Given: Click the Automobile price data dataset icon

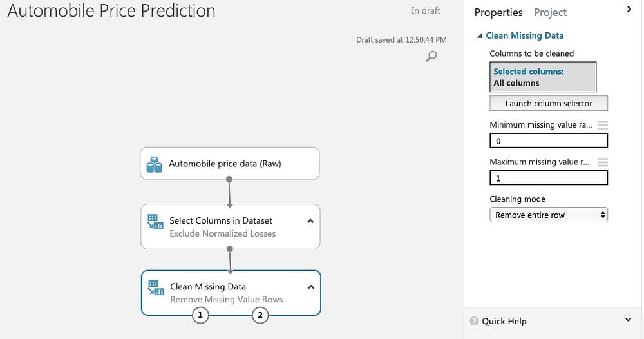Looking at the screenshot, I should pyautogui.click(x=155, y=164).
